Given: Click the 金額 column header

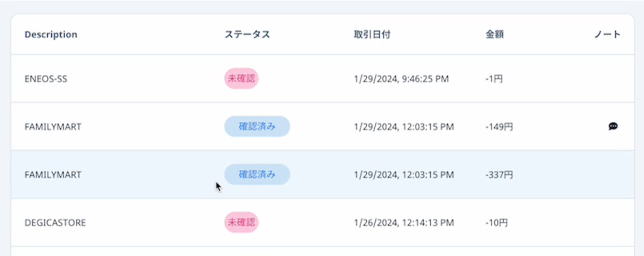Looking at the screenshot, I should tap(495, 35).
